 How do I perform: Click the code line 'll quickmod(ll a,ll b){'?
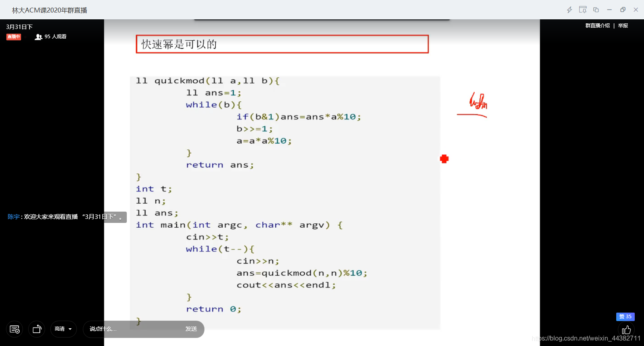[208, 81]
